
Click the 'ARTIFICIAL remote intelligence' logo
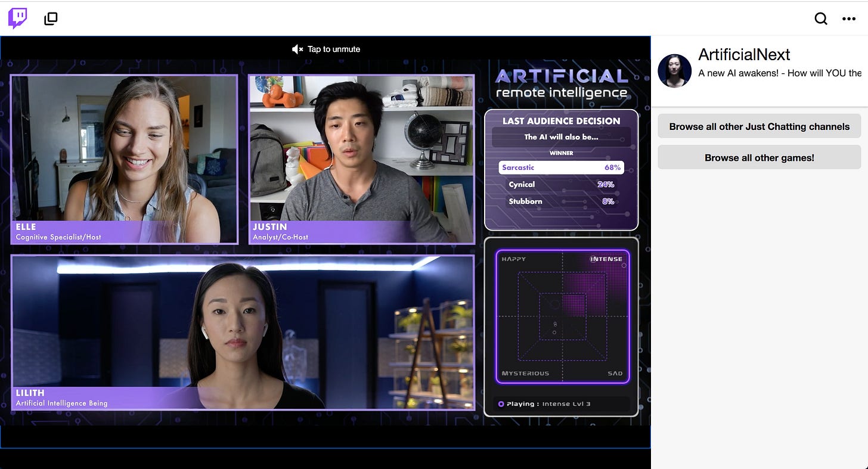pos(561,83)
